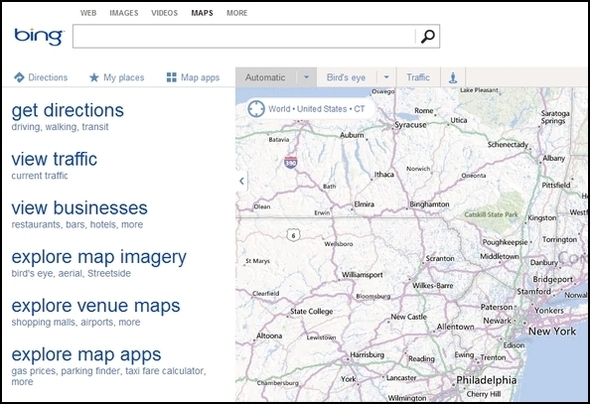Open the 'view businesses' link
The height and width of the screenshot is (404, 590).
click(x=79, y=208)
